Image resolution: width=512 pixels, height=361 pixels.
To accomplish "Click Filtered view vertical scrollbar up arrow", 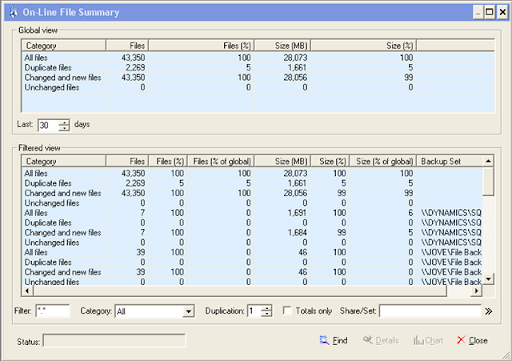I will pyautogui.click(x=488, y=161).
